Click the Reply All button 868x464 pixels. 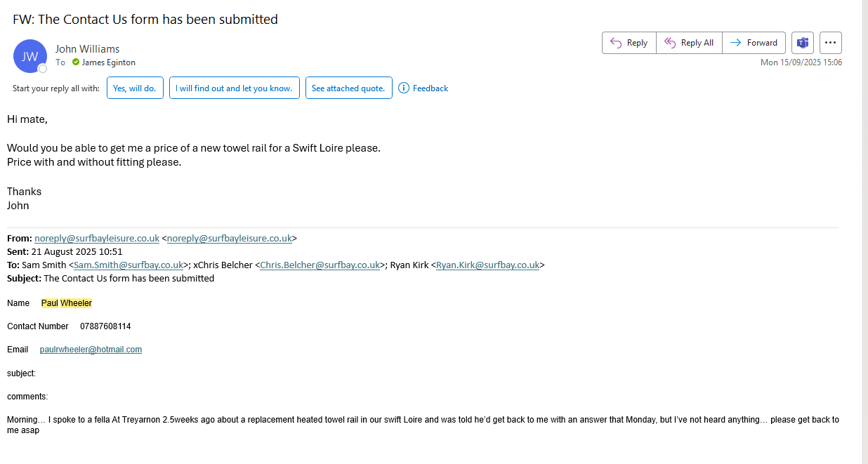pos(689,43)
